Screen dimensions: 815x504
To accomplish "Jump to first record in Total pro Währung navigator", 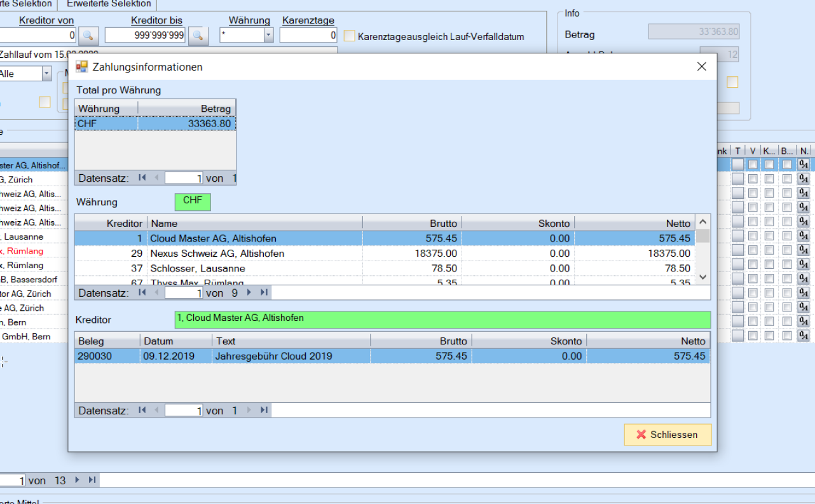I will click(x=142, y=178).
